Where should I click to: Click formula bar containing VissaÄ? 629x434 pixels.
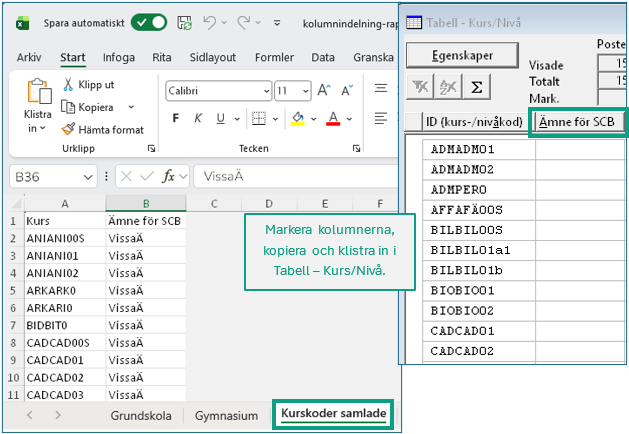coord(296,176)
